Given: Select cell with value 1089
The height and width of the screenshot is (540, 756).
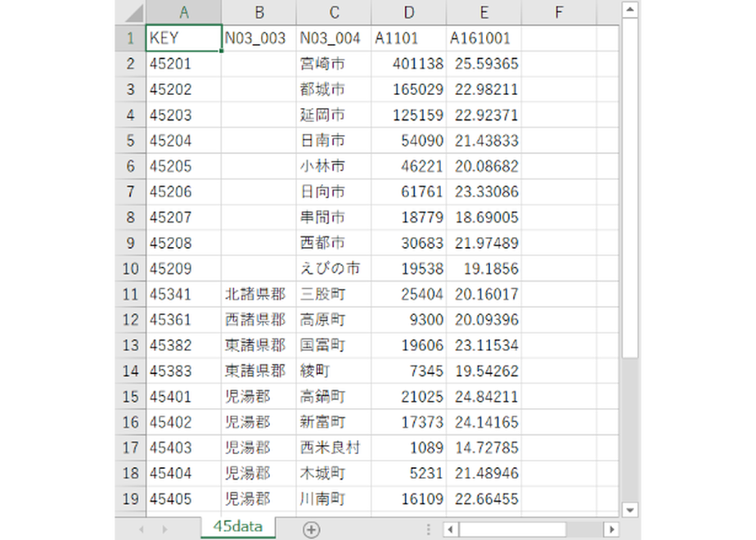Looking at the screenshot, I should 409,448.
